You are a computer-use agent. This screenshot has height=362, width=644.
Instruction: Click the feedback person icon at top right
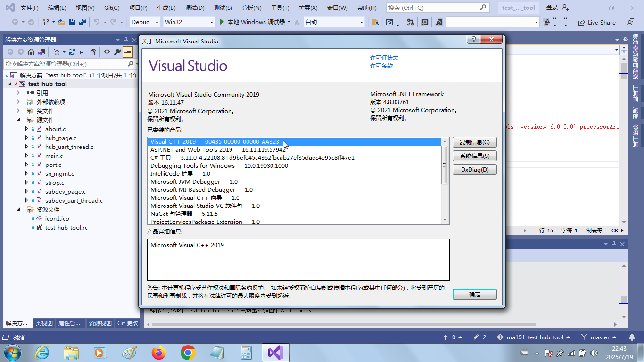pyautogui.click(x=631, y=22)
